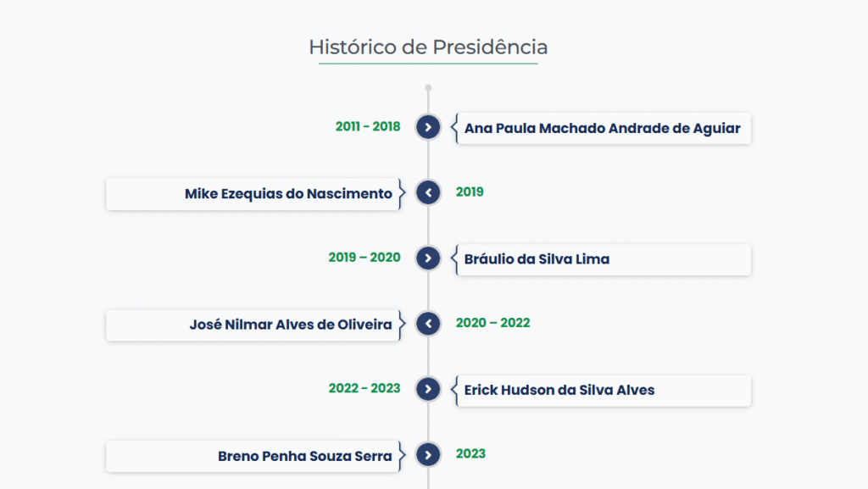
Task: Click the arrow icon beside 2019 – 2020
Action: click(x=428, y=258)
